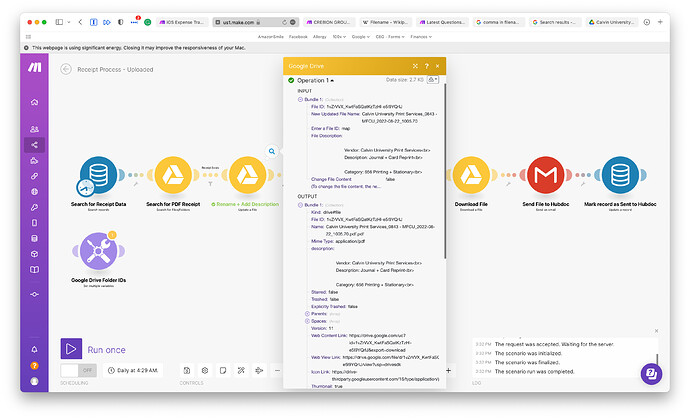Open Team in the sidebar
The width and height of the screenshot is (690, 419).
[x=34, y=129]
